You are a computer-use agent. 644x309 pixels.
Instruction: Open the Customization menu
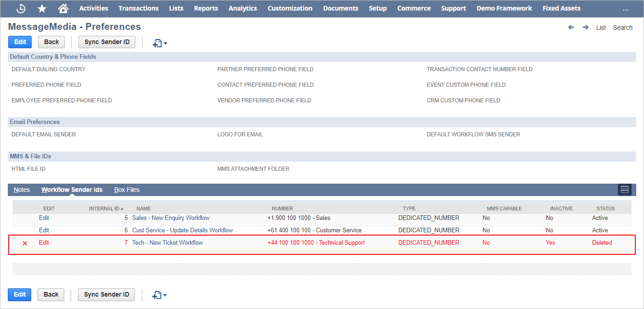[290, 8]
